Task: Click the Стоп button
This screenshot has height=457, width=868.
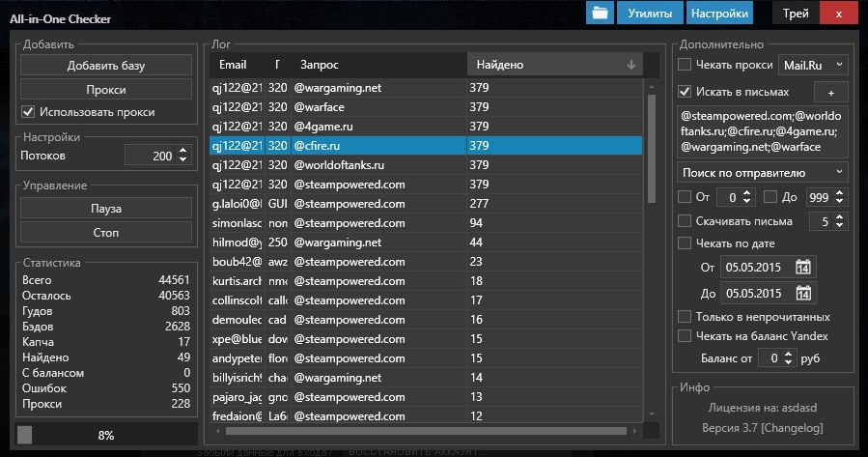Action: [x=106, y=232]
